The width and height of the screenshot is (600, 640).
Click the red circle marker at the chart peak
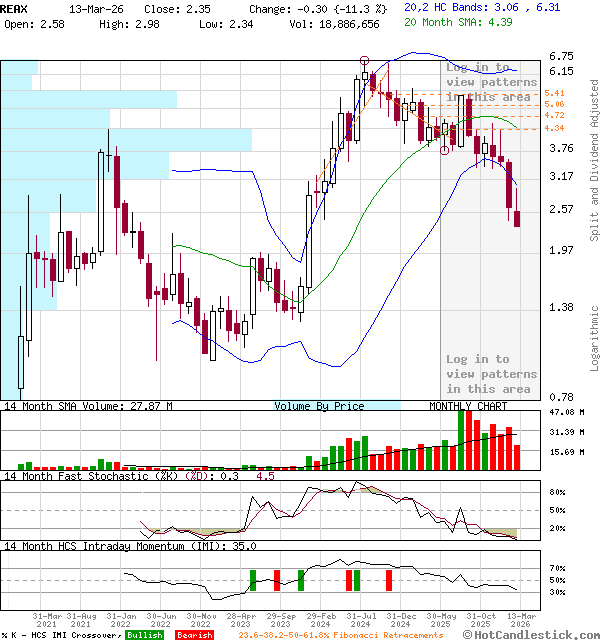pyautogui.click(x=364, y=61)
